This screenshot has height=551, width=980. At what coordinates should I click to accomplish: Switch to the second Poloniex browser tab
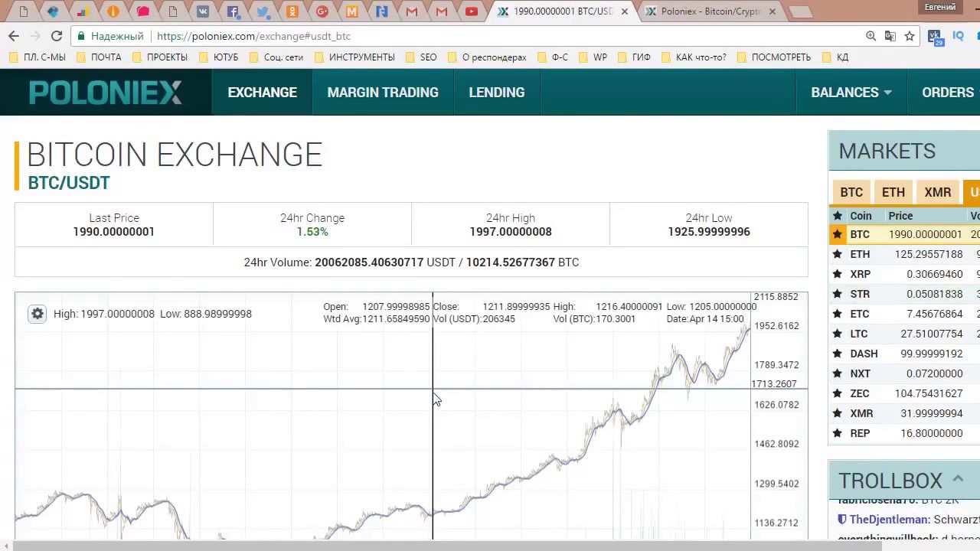click(x=710, y=11)
